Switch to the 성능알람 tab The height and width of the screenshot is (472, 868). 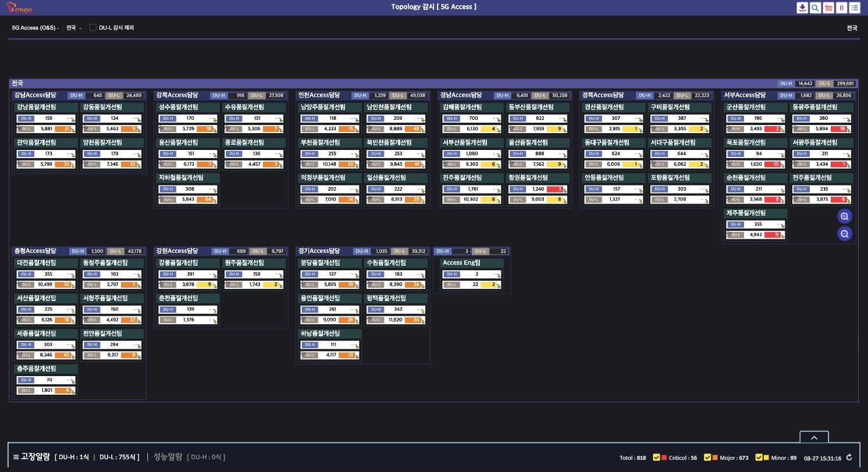point(168,457)
